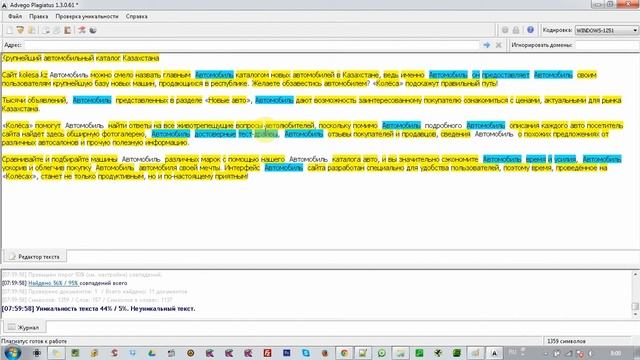Open the Справка menu
The width and height of the screenshot is (640, 360).
point(136,16)
